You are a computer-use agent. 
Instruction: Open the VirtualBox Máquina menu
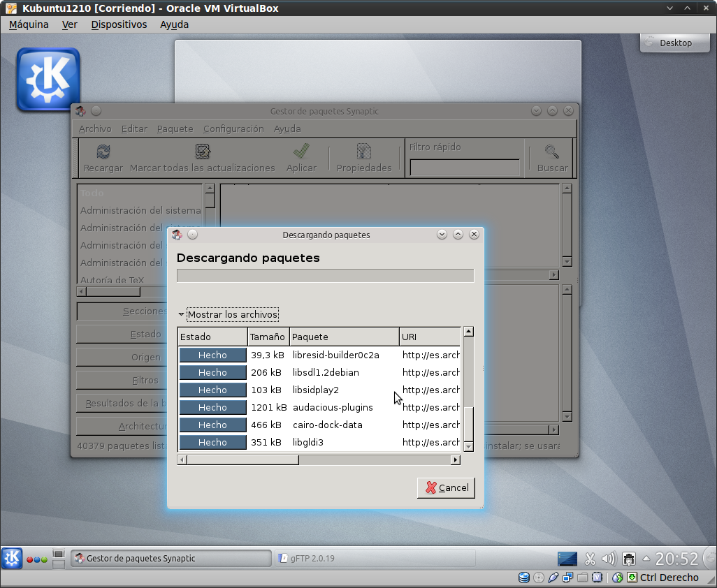pos(29,24)
